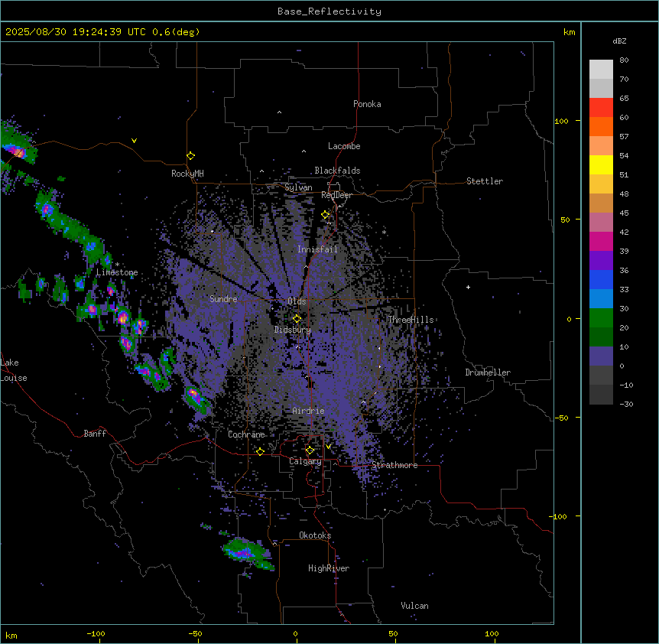Click the Vulcan city label
The image size is (659, 644).
(x=415, y=606)
